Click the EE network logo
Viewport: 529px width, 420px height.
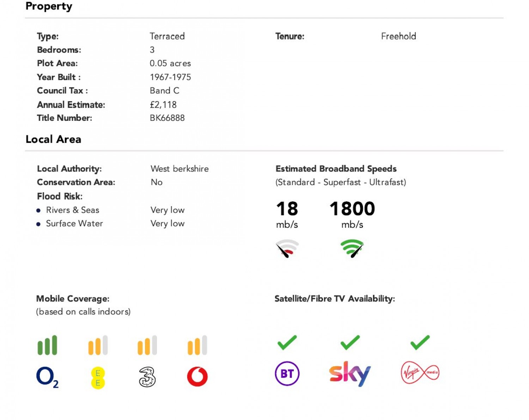pyautogui.click(x=98, y=378)
